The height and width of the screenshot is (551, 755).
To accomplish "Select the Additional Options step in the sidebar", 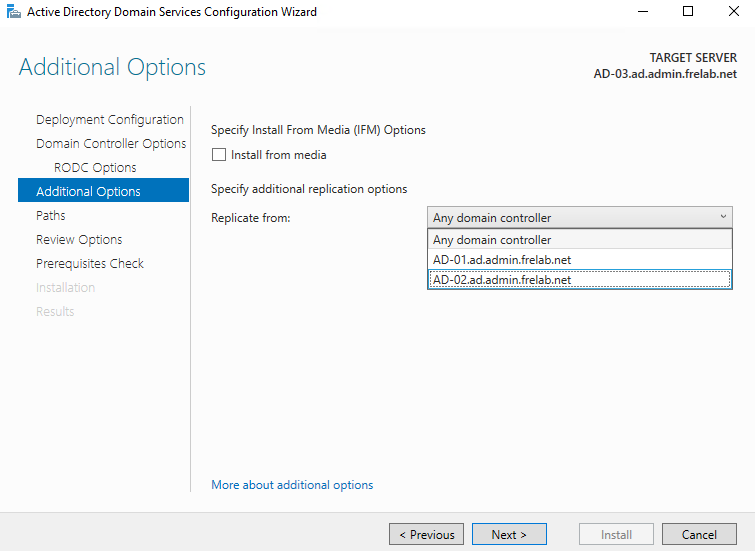I will 88,192.
